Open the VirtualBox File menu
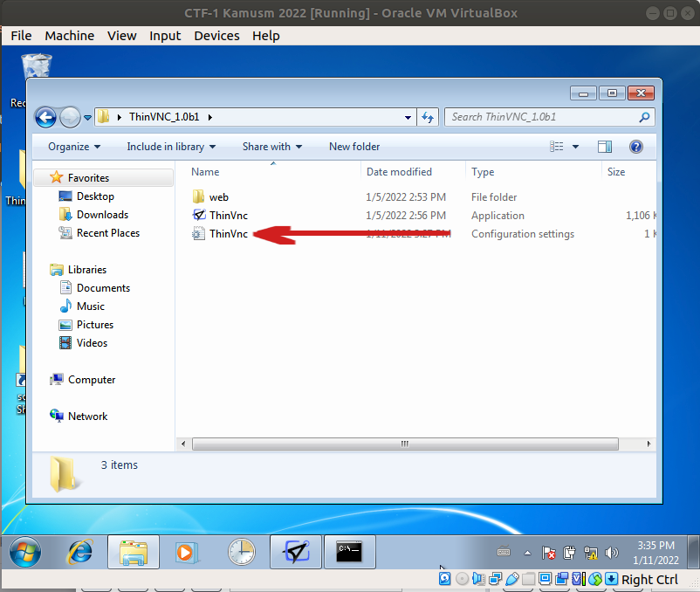 [x=21, y=36]
